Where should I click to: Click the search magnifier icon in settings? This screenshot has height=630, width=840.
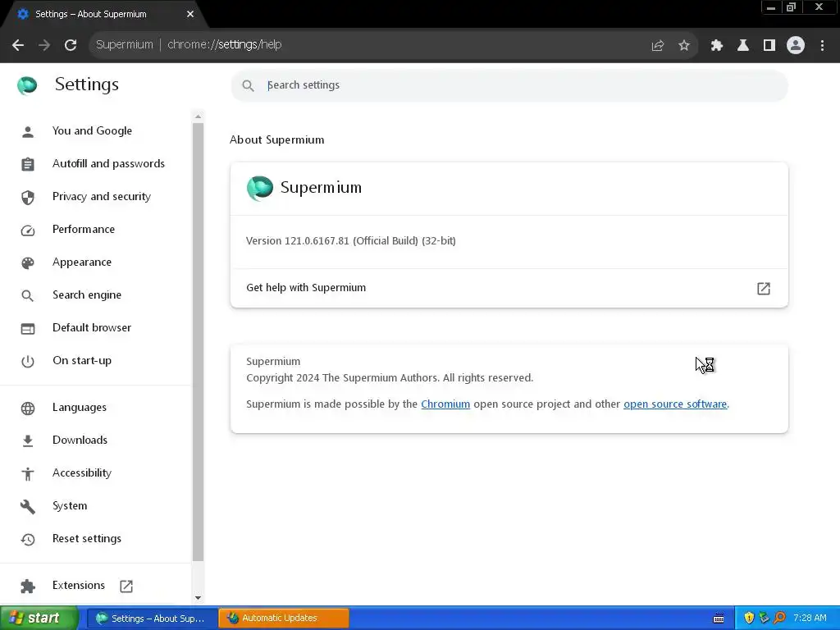[x=248, y=85]
